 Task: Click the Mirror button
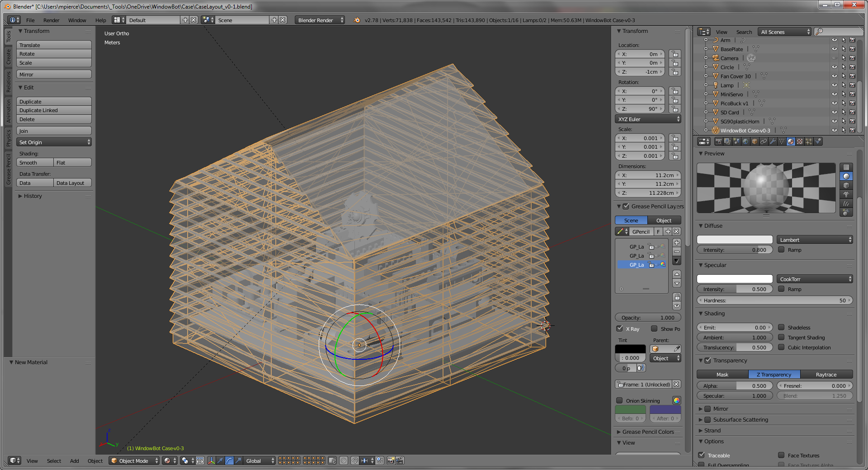tap(54, 74)
